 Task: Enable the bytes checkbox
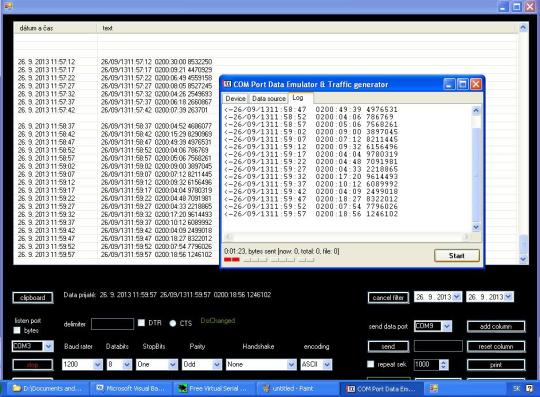click(17, 330)
